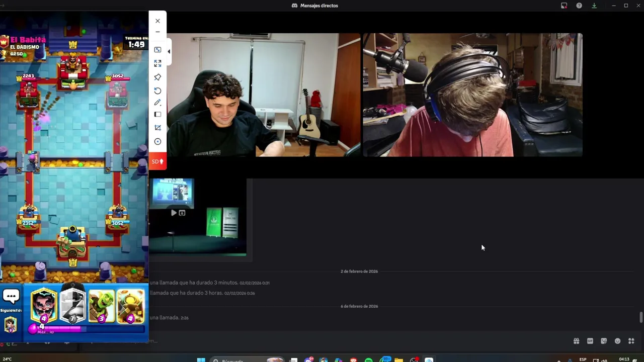Click the match timer showing 1:49
The image size is (644, 362).
pos(136,44)
